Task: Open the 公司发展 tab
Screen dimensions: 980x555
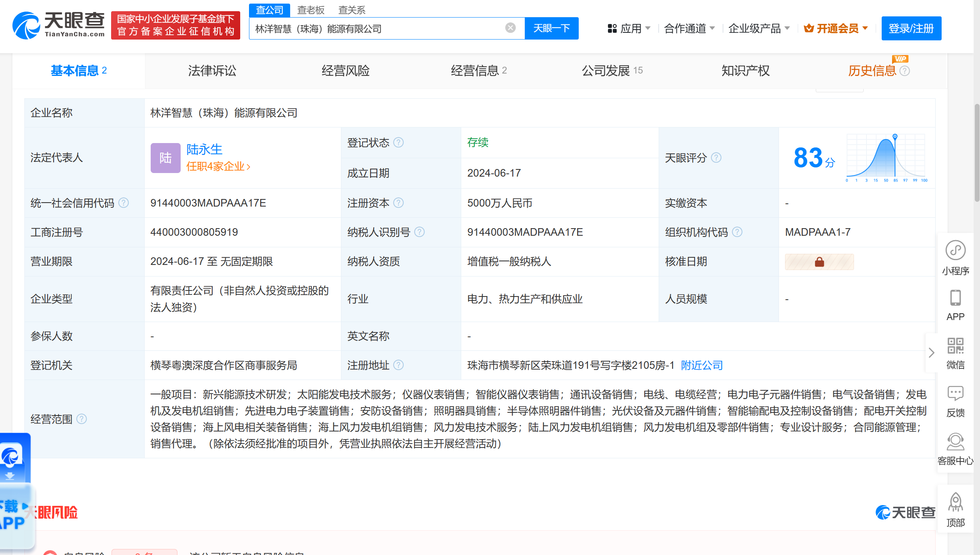Action: tap(612, 71)
